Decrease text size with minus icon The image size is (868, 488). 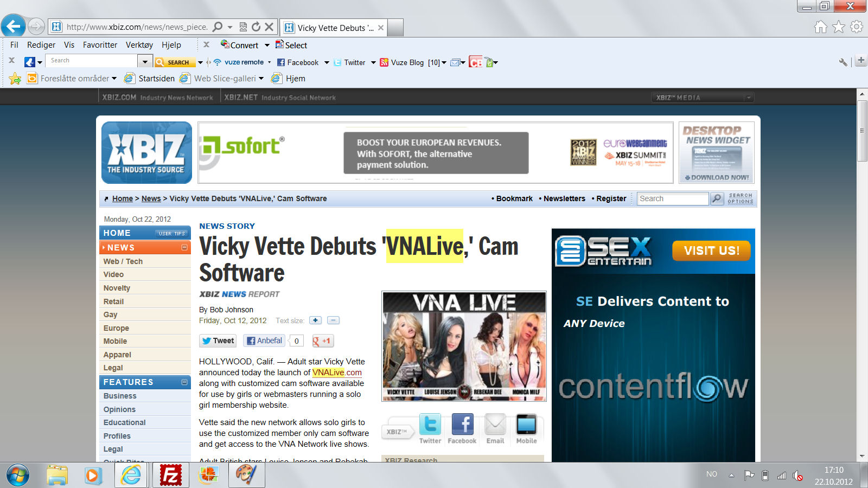(x=334, y=320)
